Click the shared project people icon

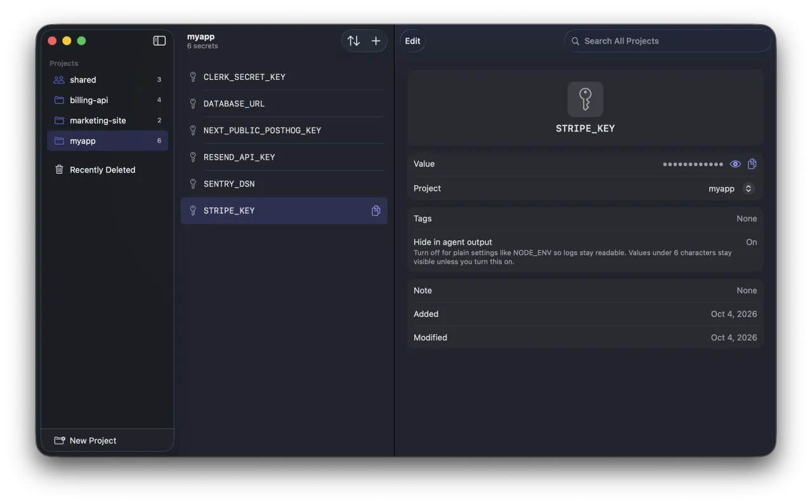(59, 80)
